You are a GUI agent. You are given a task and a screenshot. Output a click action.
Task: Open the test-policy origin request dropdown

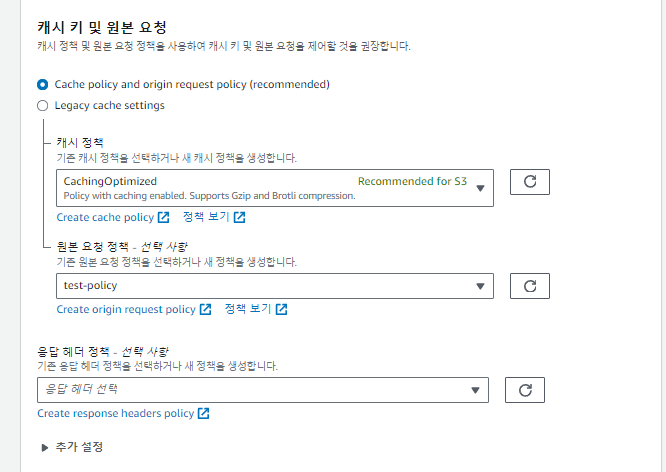click(275, 286)
